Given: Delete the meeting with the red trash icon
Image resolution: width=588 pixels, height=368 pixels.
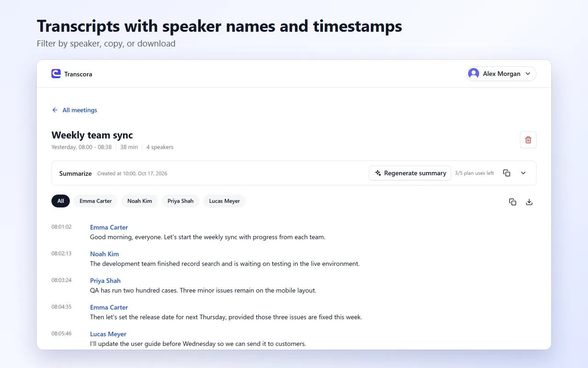Looking at the screenshot, I should pyautogui.click(x=528, y=140).
